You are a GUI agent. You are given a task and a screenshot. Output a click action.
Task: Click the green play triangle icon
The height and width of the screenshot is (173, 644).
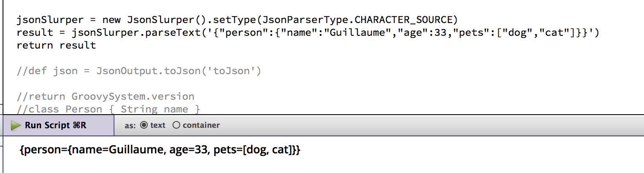16,125
